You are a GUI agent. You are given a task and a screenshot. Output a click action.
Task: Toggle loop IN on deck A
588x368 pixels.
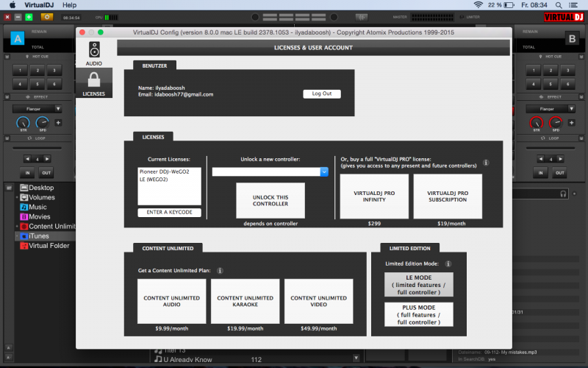tap(27, 173)
